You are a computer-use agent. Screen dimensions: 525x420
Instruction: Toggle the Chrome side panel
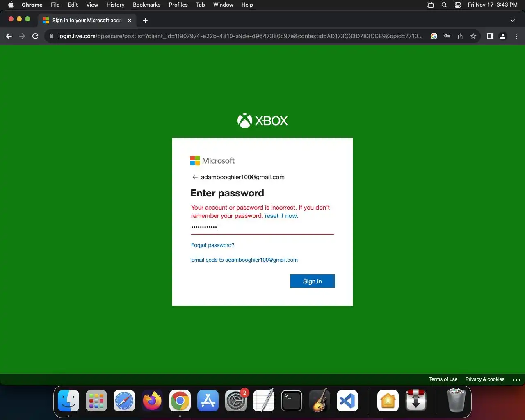489,36
